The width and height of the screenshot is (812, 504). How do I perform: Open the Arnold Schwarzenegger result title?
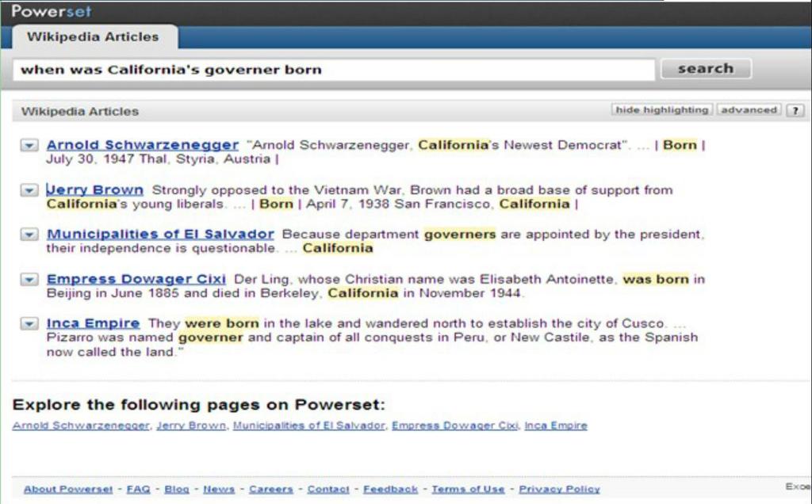pyautogui.click(x=143, y=145)
